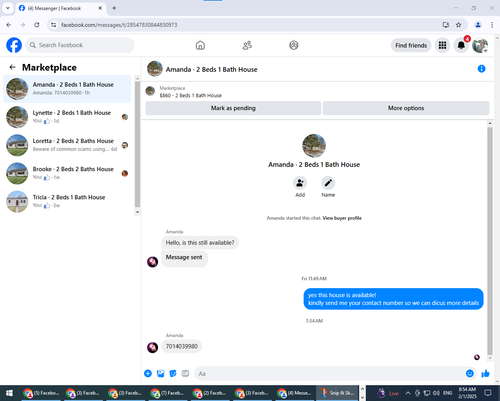500x401 pixels.
Task: Open the notifications bell
Action: 461,45
